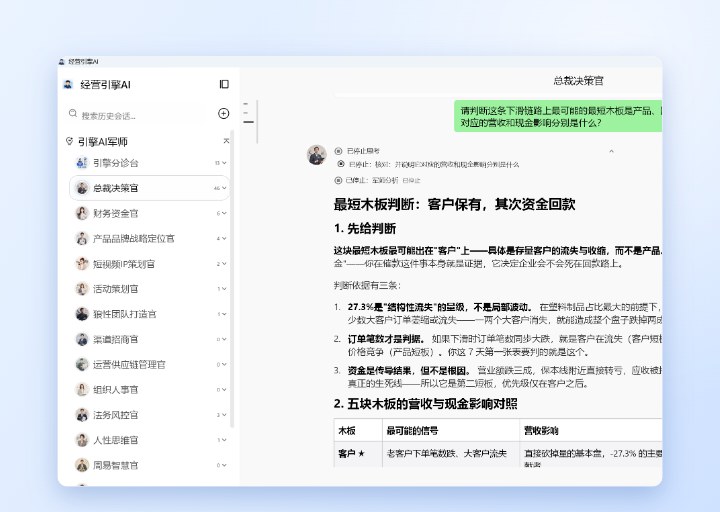This screenshot has height=512, width=720.
Task: Click the 运营供应链管理官 avatar
Action: pyautogui.click(x=82, y=364)
